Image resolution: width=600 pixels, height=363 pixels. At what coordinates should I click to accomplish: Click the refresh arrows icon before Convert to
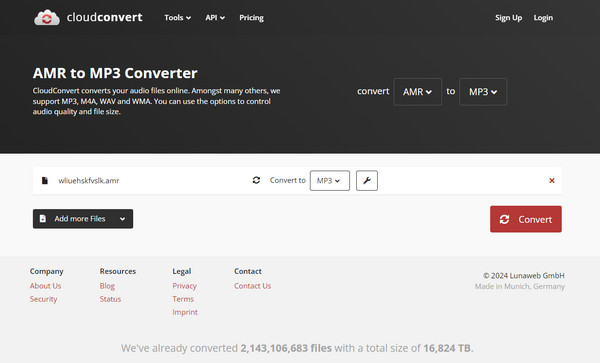tap(256, 180)
